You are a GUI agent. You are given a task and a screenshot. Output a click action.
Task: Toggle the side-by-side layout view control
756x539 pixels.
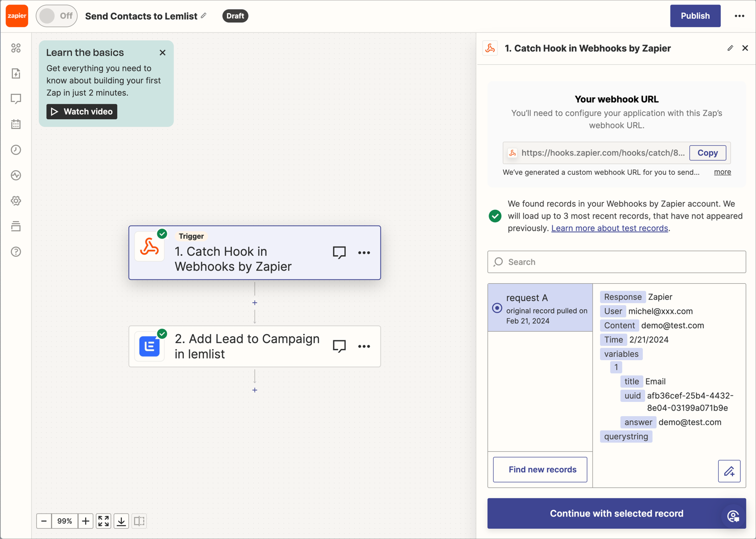pyautogui.click(x=139, y=521)
